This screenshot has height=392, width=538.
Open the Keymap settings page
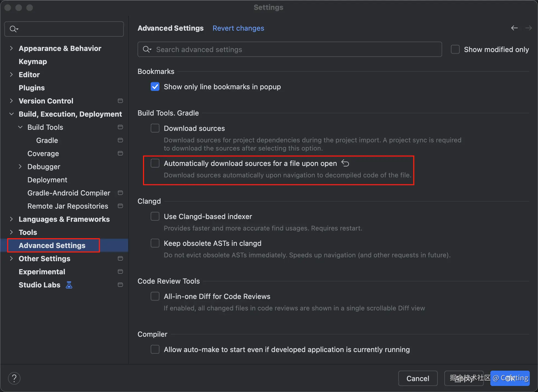coord(33,62)
